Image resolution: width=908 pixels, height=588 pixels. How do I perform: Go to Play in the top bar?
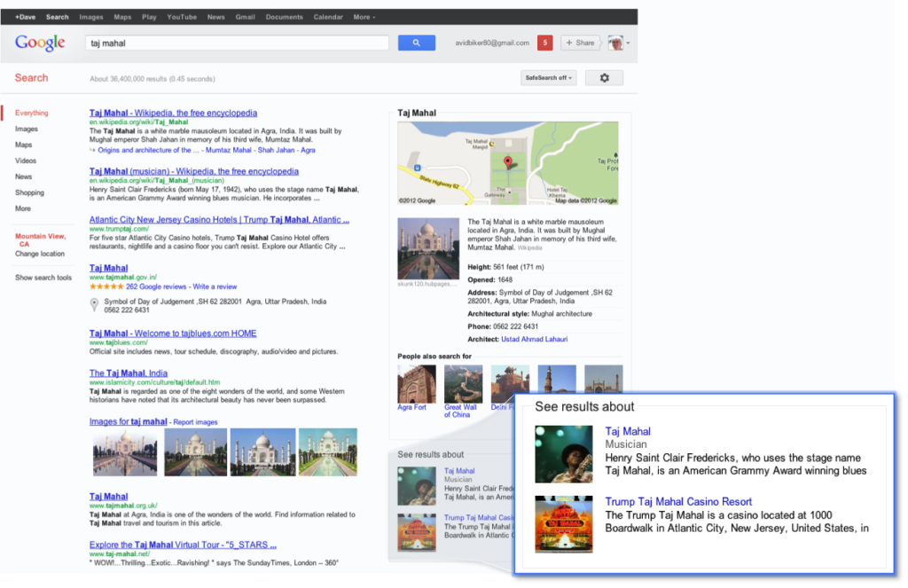click(149, 17)
